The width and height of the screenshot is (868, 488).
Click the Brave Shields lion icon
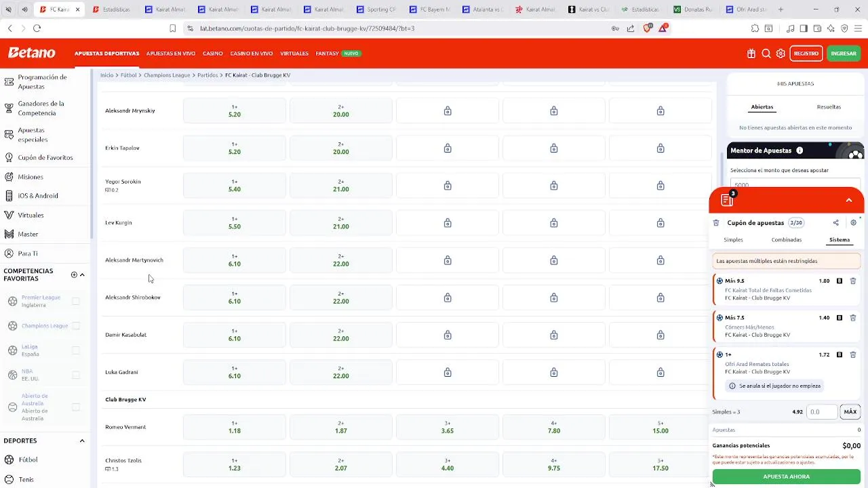pyautogui.click(x=647, y=28)
